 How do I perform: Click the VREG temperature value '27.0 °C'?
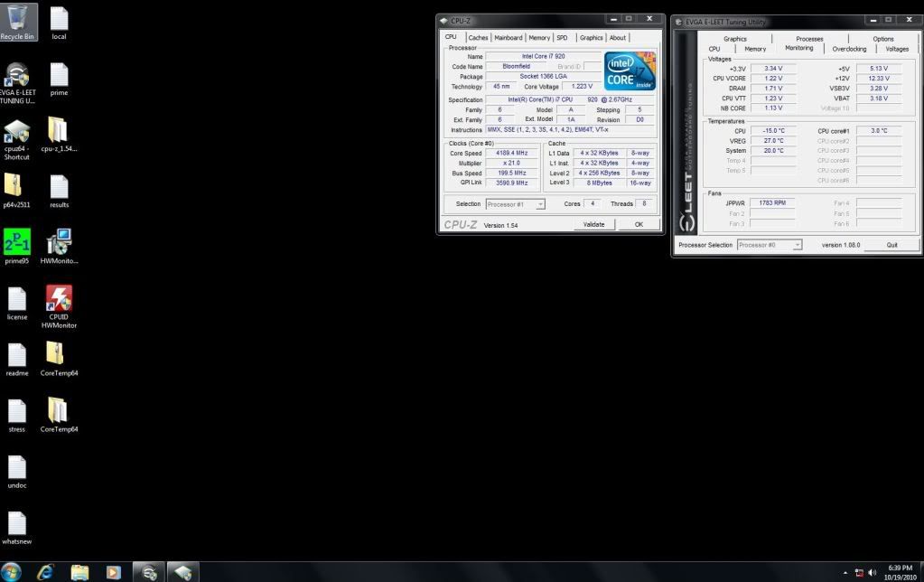point(773,141)
